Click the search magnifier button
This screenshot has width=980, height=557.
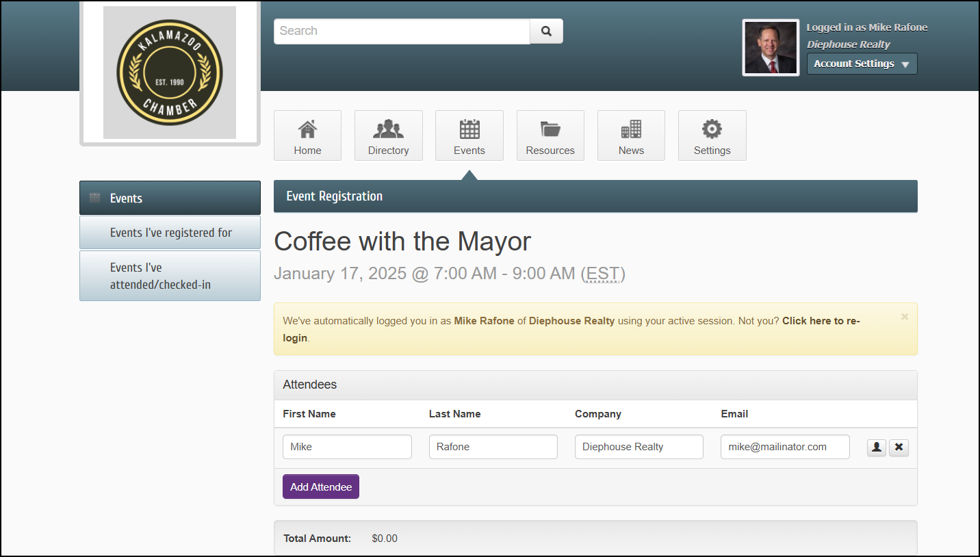point(546,31)
